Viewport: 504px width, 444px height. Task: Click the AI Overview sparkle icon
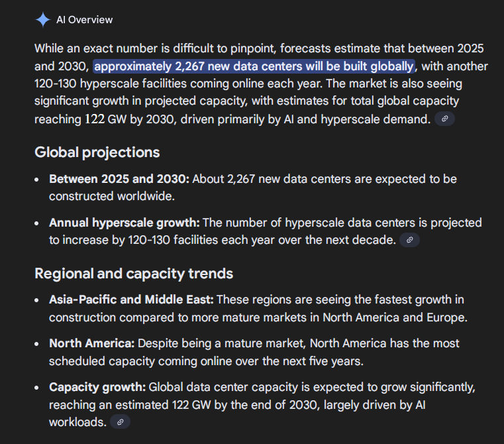click(43, 20)
